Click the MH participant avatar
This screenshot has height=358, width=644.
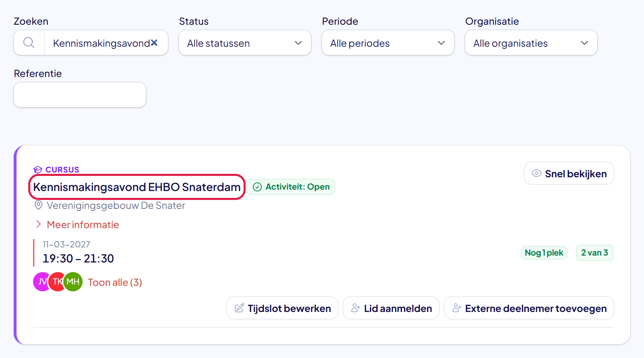[73, 282]
